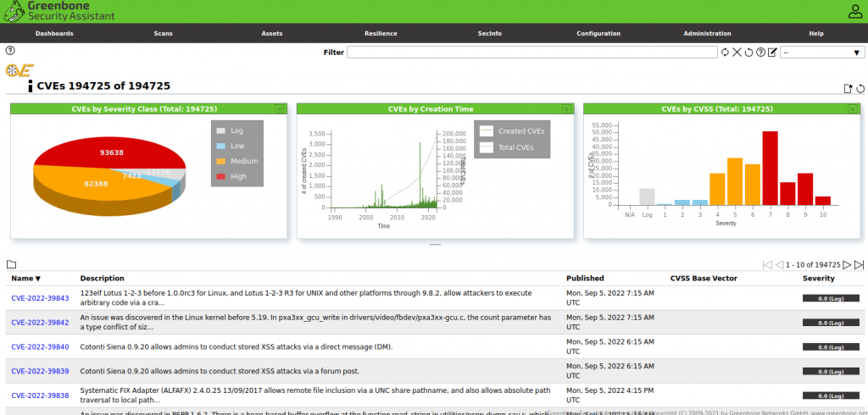Reset filter to default with circular arrow icon

(x=749, y=52)
